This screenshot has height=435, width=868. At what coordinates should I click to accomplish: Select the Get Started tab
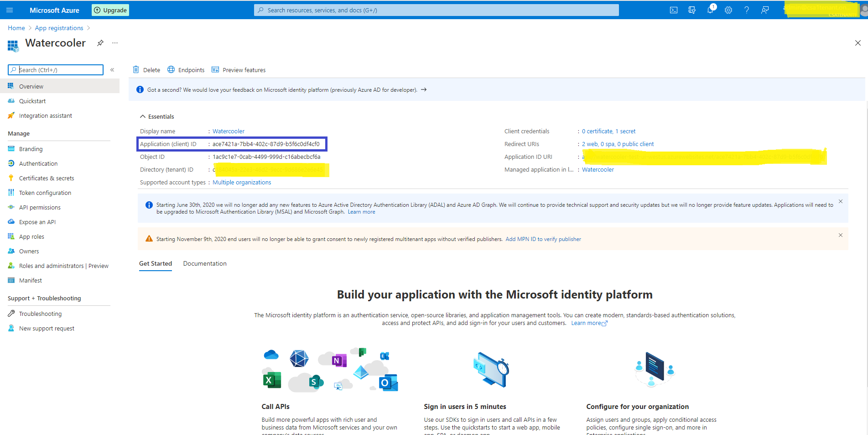[156, 263]
